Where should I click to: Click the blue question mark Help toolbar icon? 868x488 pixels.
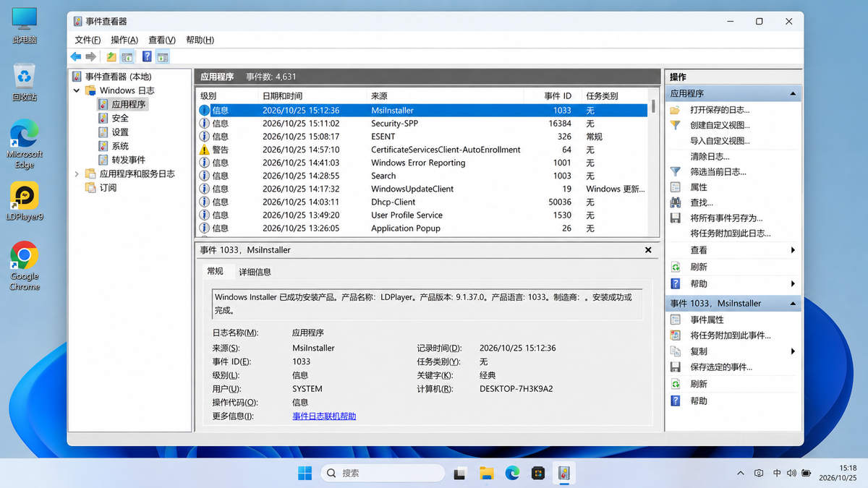[x=147, y=56]
